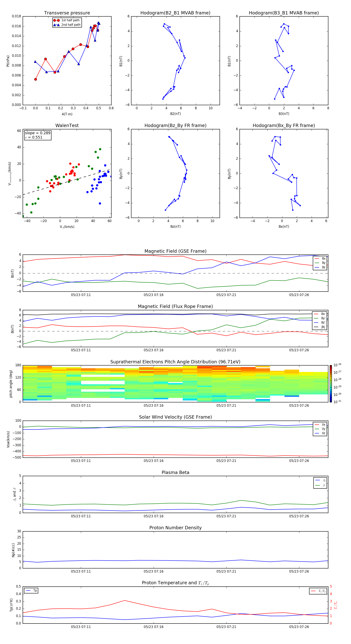Viewport: 351px width, 644px height.
Task: Click the |B| legend entry in Flux Rope panel
Action: point(320,327)
